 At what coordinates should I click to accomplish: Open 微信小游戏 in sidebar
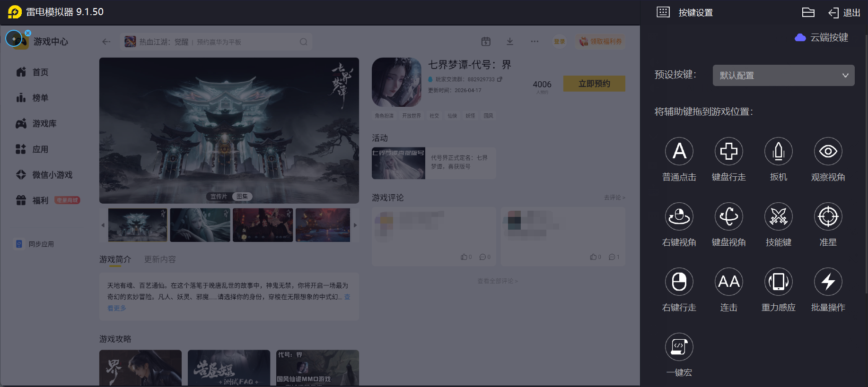coord(44,175)
